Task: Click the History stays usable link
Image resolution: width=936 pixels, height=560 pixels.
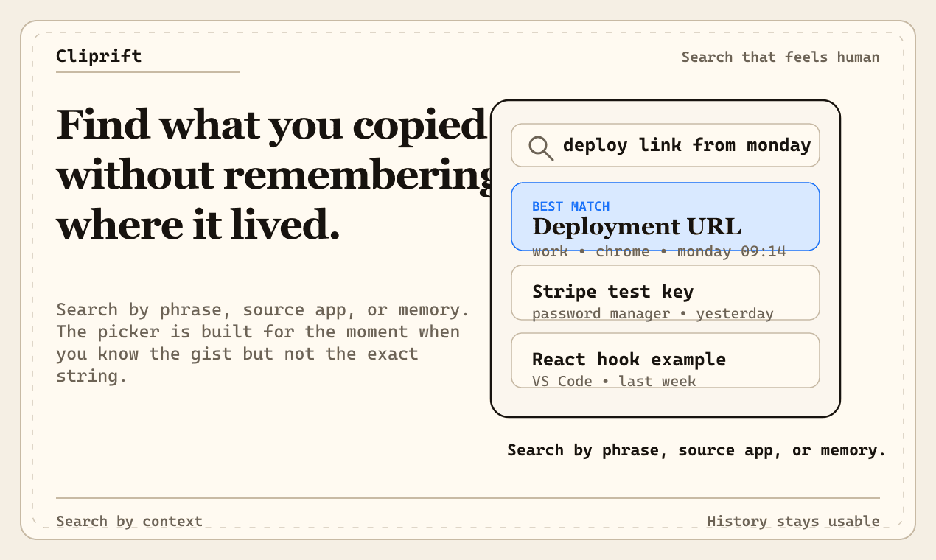Action: (x=793, y=521)
